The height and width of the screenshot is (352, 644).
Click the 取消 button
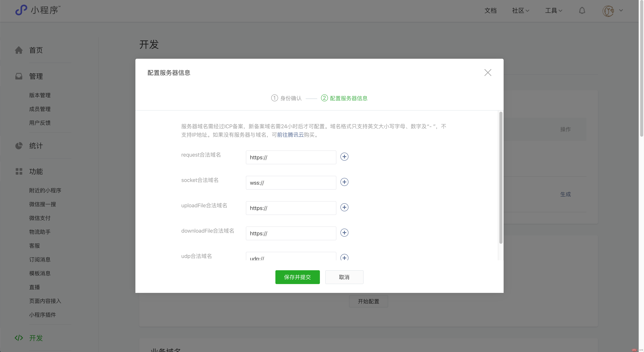344,277
